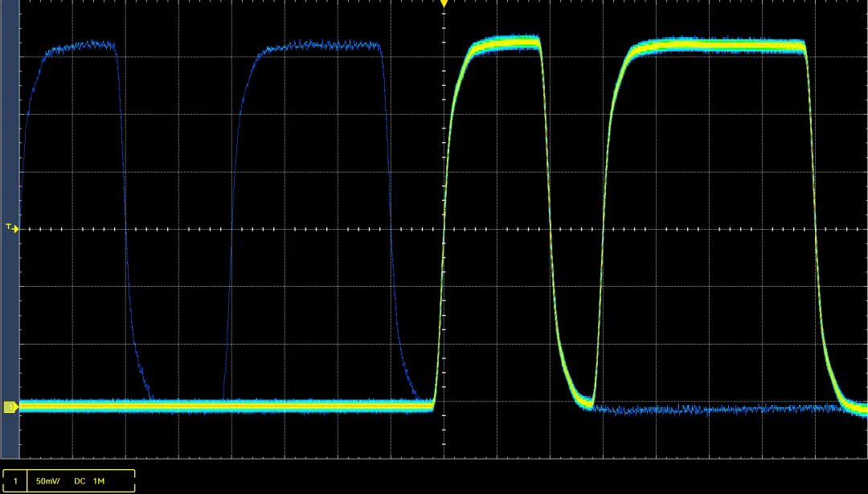
Task: Click the second blue pulse's flat top
Action: tap(321, 46)
